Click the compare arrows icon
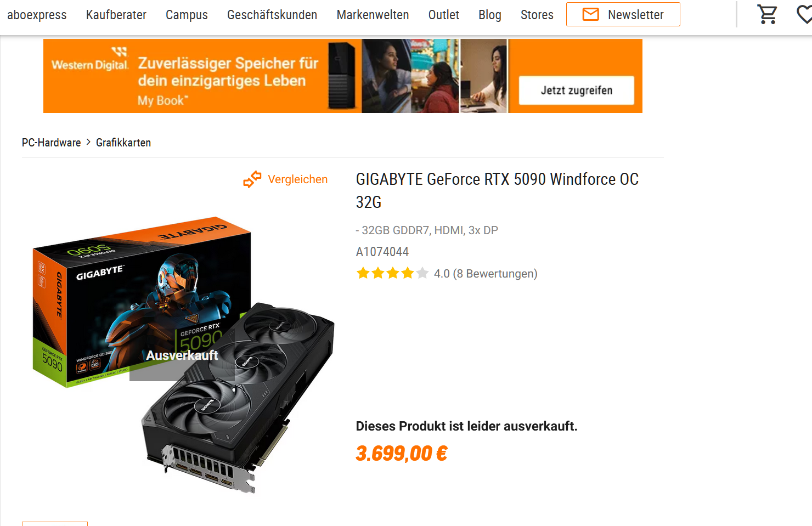812x526 pixels. pyautogui.click(x=252, y=179)
